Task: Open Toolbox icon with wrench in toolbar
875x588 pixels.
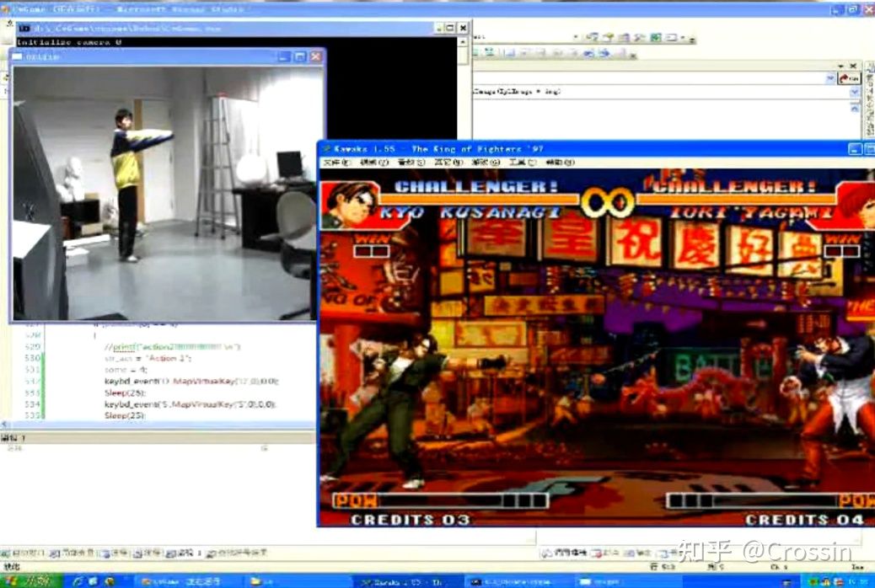Action: (640, 37)
